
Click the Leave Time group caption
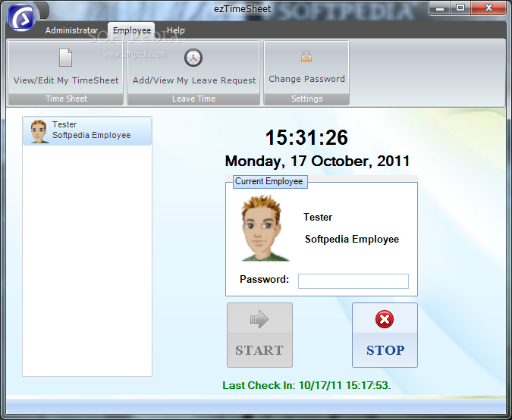[x=193, y=99]
